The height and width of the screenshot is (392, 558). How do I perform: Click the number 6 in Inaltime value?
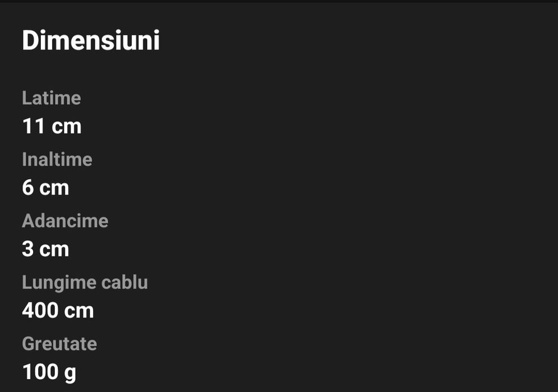pos(28,188)
